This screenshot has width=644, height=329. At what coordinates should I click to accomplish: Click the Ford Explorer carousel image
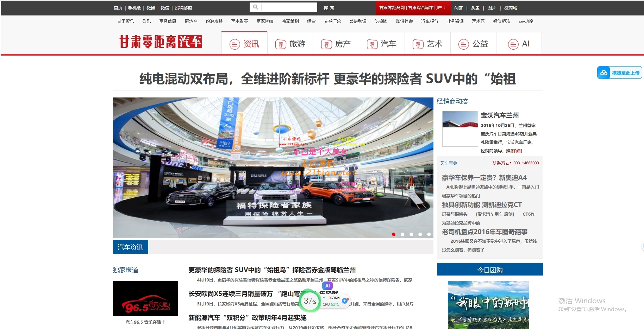[x=273, y=167]
